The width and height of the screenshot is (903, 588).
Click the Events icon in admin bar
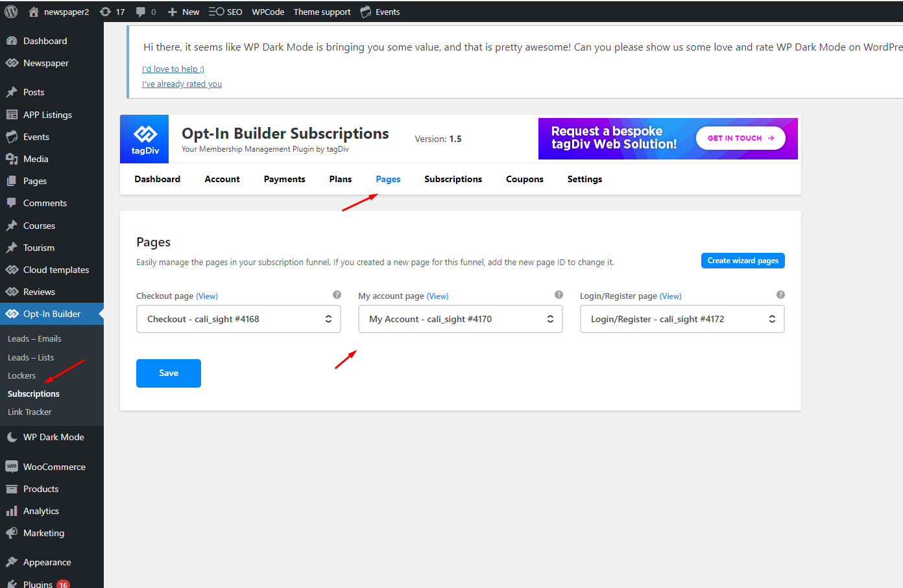click(x=366, y=12)
